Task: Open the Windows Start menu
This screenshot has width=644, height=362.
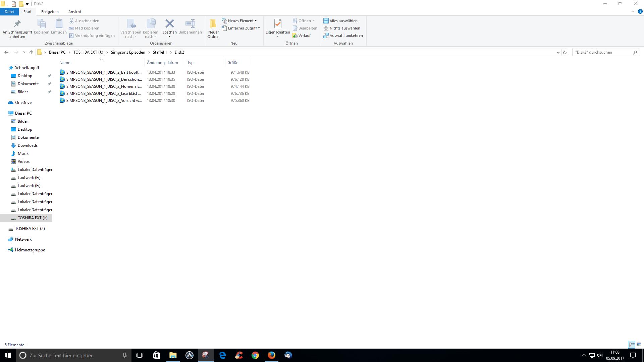Action: pyautogui.click(x=8, y=355)
